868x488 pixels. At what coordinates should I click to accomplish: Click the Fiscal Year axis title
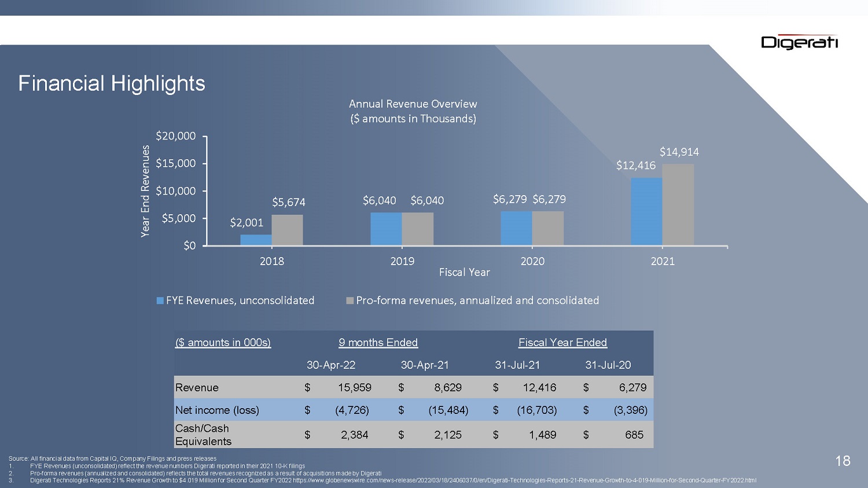tap(465, 272)
